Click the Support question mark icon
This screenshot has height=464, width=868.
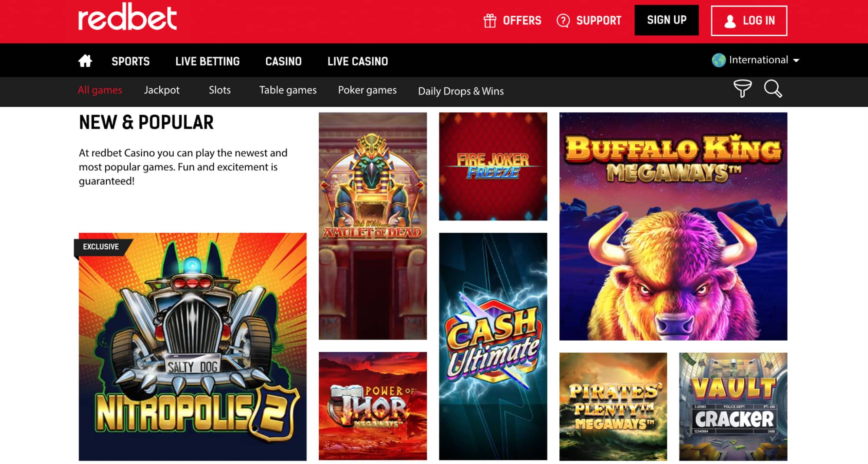pos(562,20)
